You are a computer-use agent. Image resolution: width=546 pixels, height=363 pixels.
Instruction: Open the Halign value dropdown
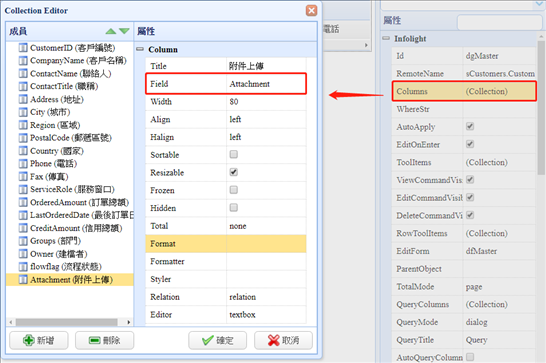266,137
